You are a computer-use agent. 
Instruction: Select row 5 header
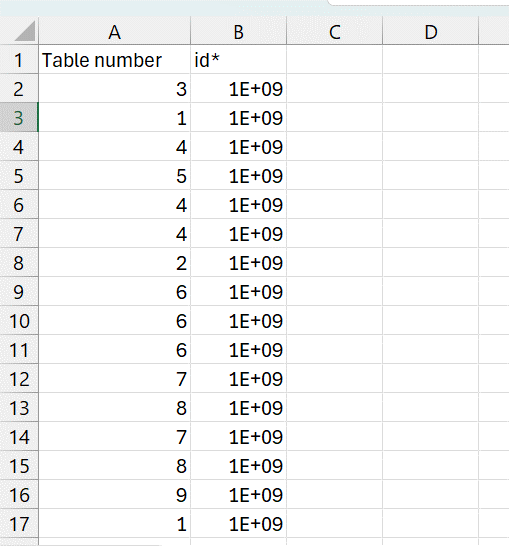[19, 176]
